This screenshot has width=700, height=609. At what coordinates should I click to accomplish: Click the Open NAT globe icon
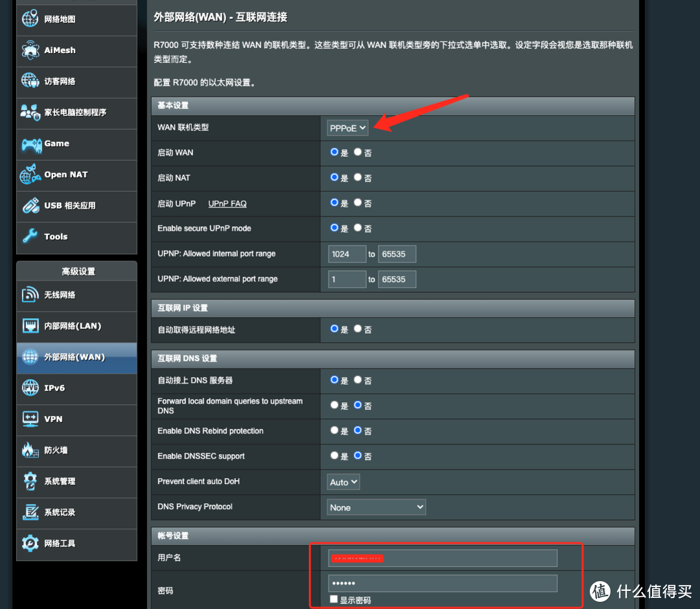30,175
